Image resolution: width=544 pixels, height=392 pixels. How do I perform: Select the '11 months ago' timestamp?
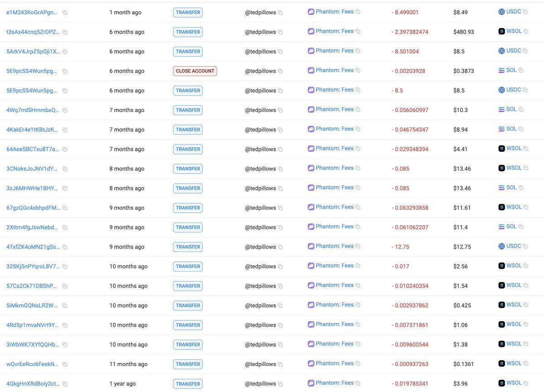[128, 364]
